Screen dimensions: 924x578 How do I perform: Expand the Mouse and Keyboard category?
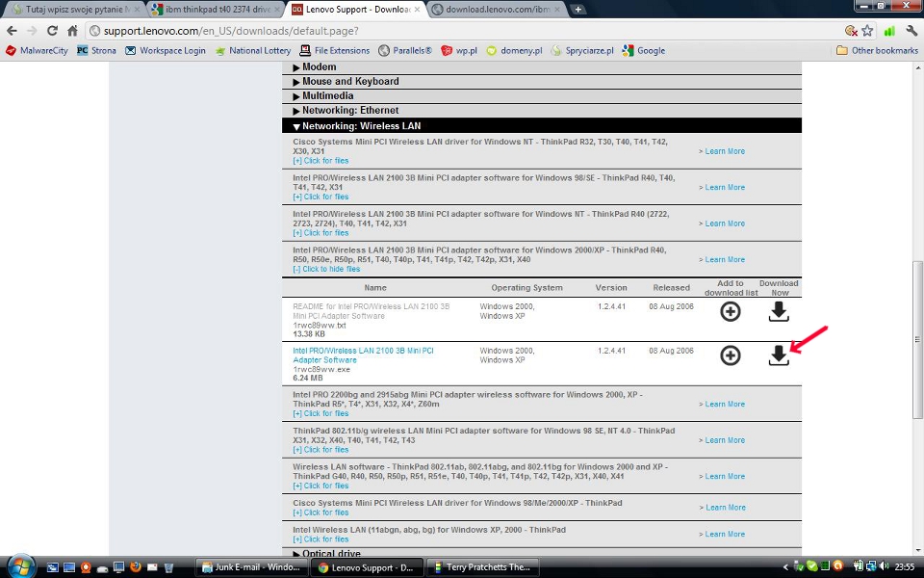pos(542,81)
